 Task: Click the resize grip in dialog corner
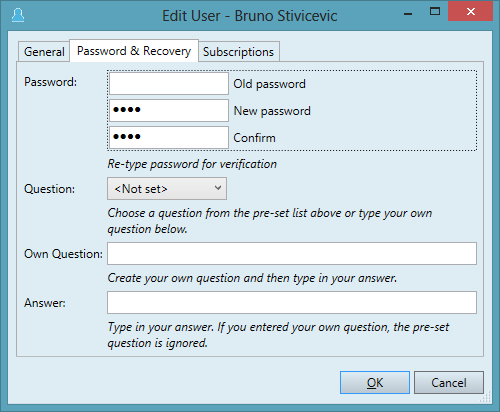(486, 397)
